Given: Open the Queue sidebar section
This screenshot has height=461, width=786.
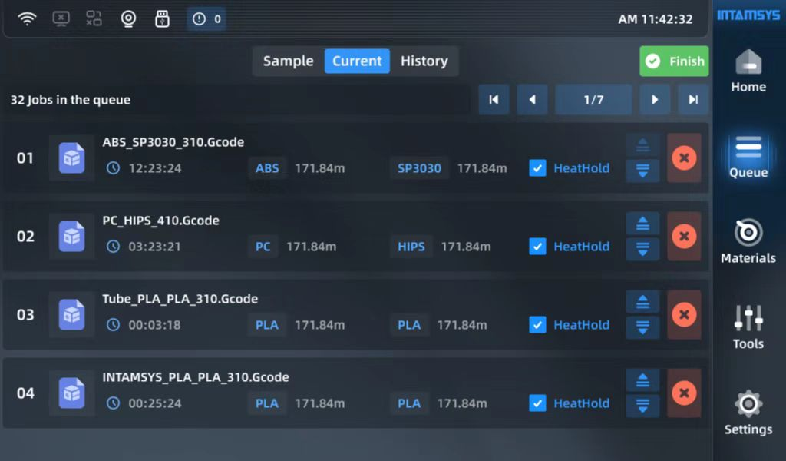Looking at the screenshot, I should click(748, 157).
